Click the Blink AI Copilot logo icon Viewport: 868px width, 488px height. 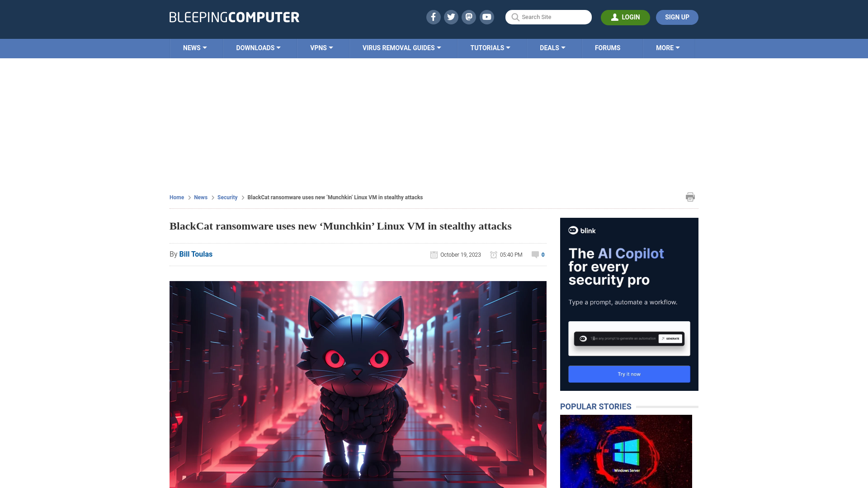click(x=573, y=230)
